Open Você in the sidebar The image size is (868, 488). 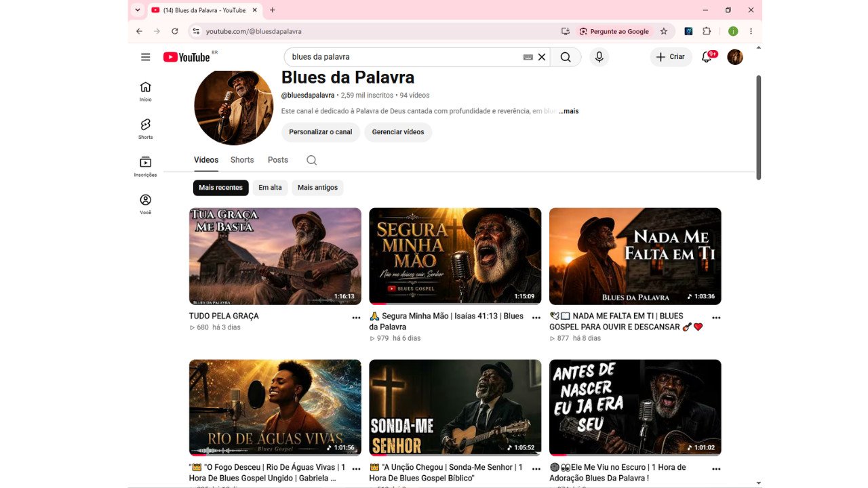(146, 204)
